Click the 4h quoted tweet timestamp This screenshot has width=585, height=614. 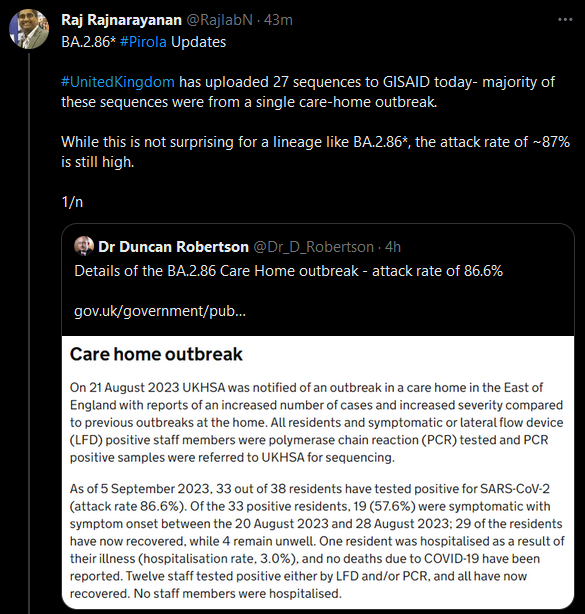coord(393,247)
